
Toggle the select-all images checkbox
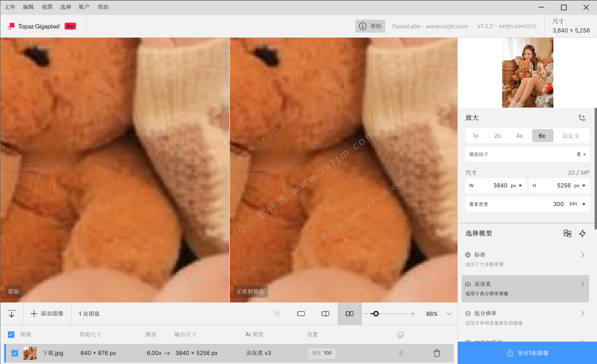11,335
